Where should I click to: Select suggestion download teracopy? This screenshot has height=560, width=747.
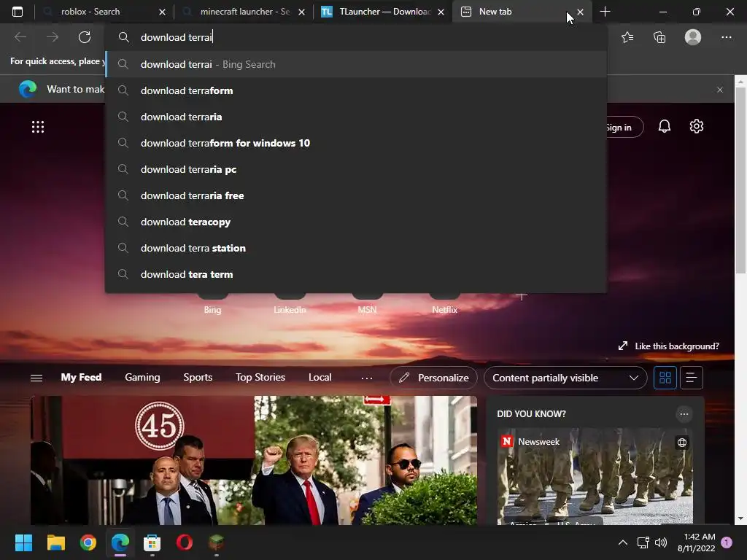pyautogui.click(x=356, y=222)
